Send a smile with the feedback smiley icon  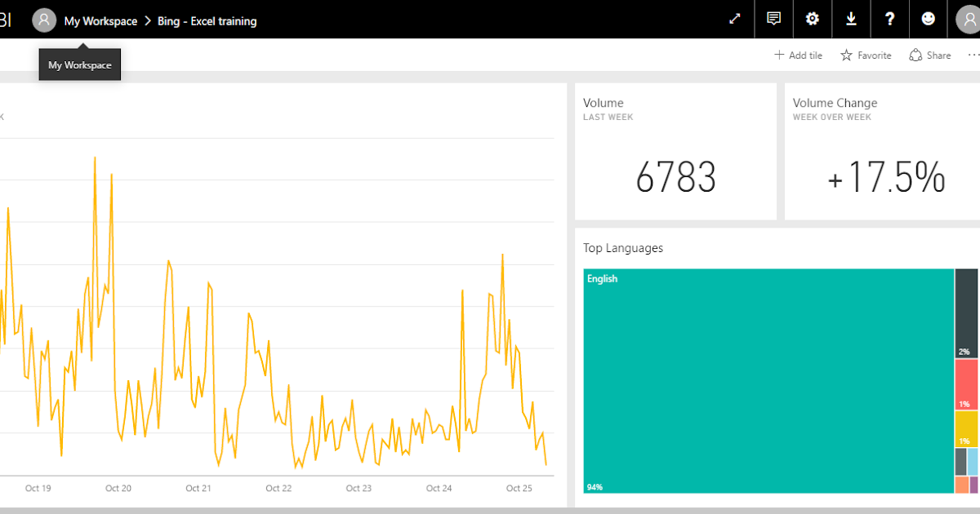929,19
